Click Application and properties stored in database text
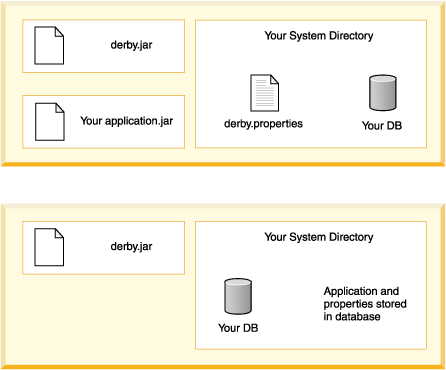The width and height of the screenshot is (446, 370). (365, 304)
